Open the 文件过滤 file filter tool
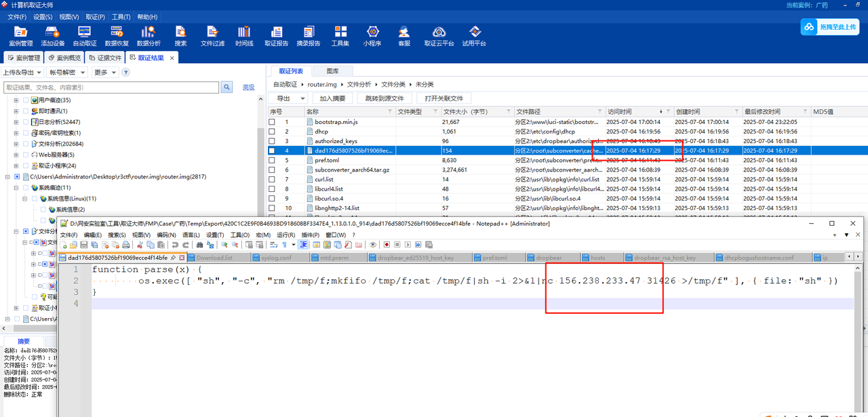The height and width of the screenshot is (417, 868). [212, 35]
